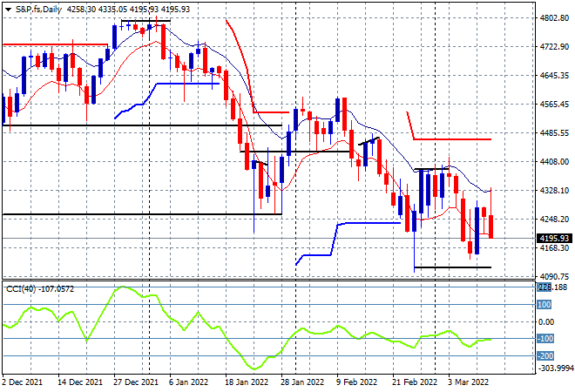Click the 4168.30 price axis label
This screenshot has width=575, height=392.
(554, 248)
